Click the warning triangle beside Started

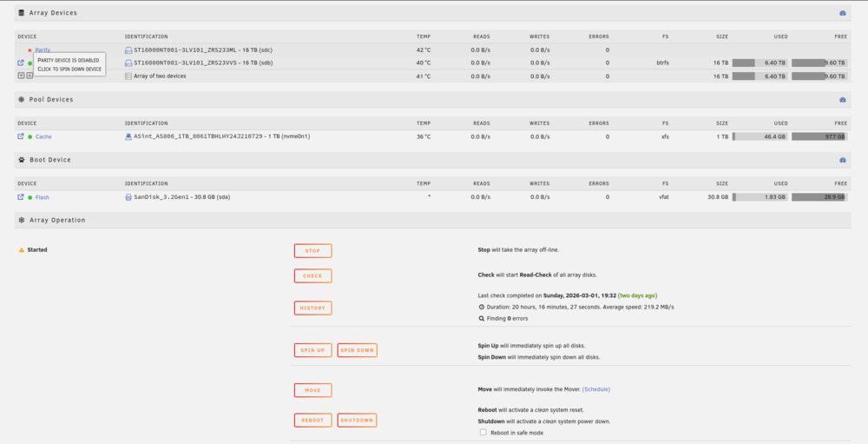click(x=22, y=250)
